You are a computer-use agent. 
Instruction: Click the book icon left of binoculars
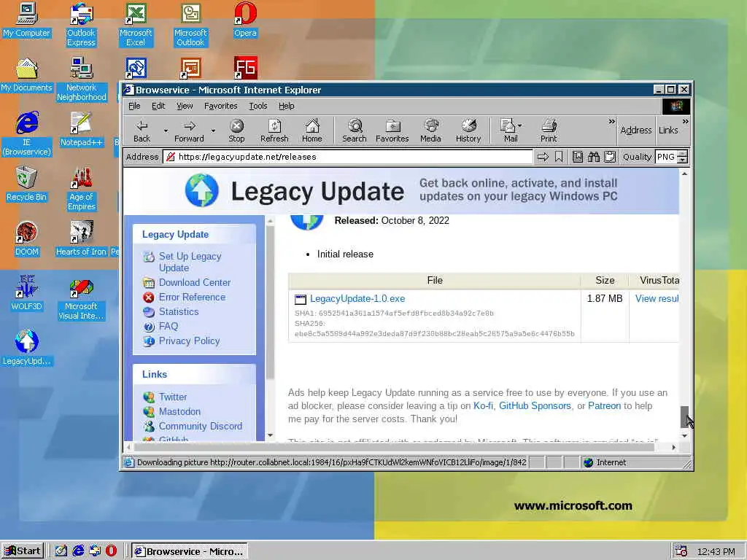coord(578,157)
